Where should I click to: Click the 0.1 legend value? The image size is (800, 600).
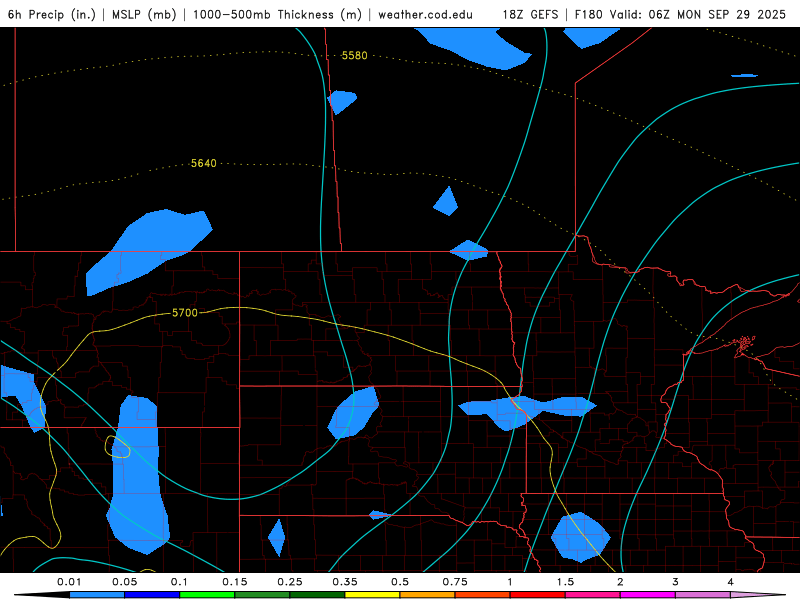[x=179, y=582]
